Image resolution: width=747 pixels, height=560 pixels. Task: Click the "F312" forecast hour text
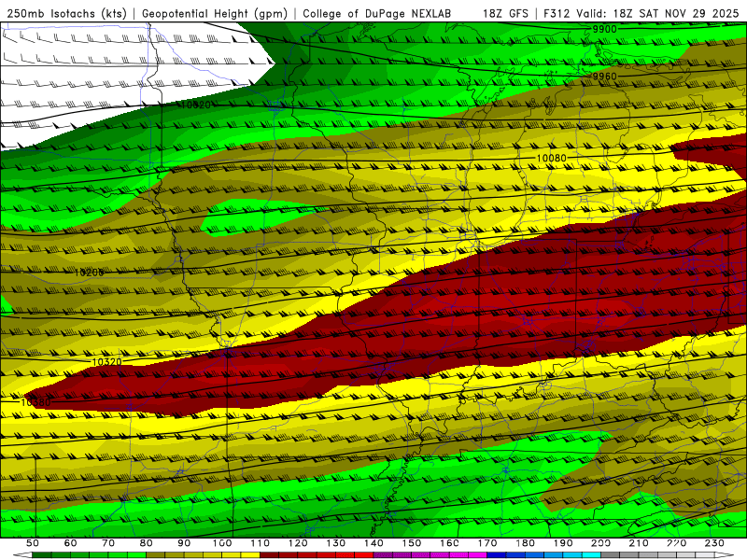pos(557,14)
